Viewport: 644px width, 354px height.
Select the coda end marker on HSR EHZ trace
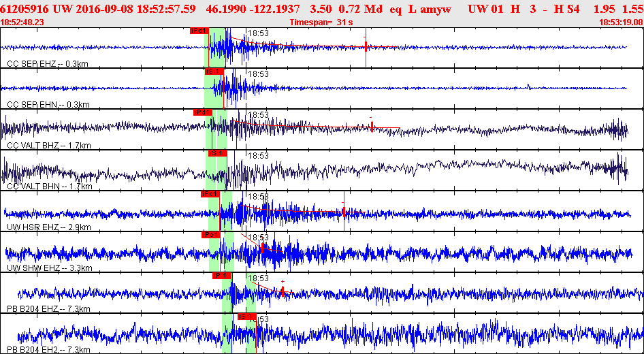pos(344,211)
